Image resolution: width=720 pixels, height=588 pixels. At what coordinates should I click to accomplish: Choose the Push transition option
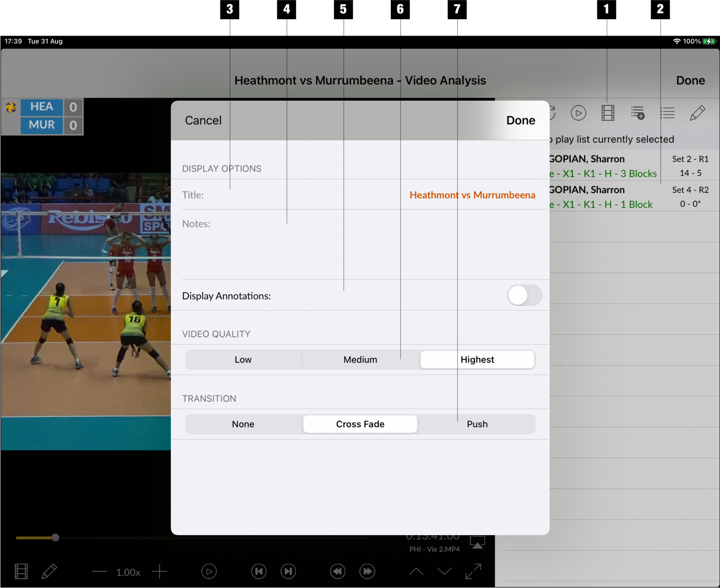[x=477, y=424]
